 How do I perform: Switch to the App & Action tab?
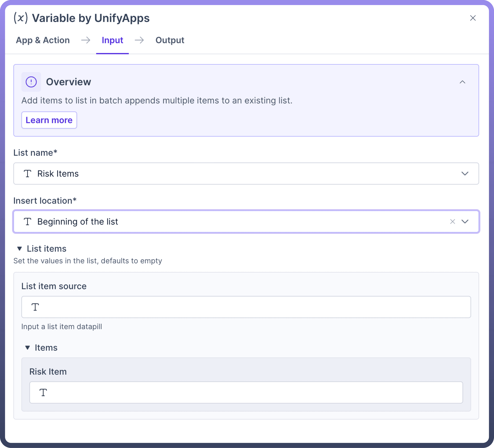(x=43, y=40)
